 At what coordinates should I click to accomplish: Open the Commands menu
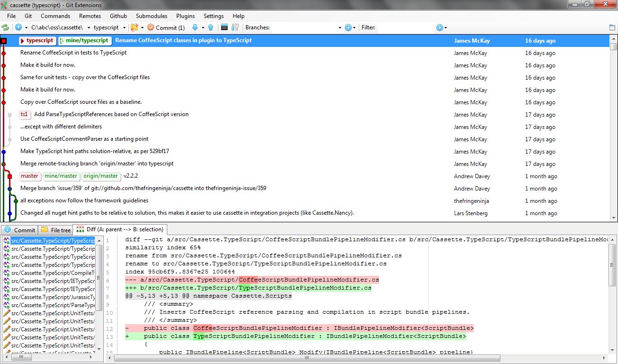click(x=55, y=16)
